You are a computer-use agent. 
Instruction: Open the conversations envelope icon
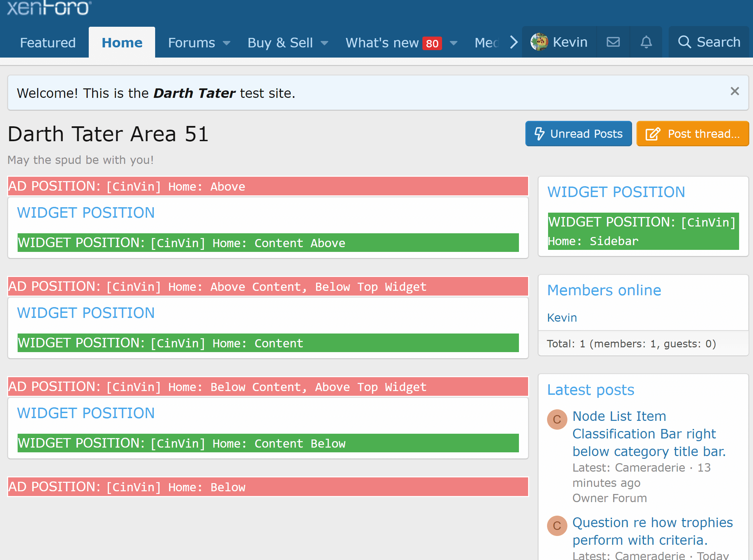pos(613,42)
